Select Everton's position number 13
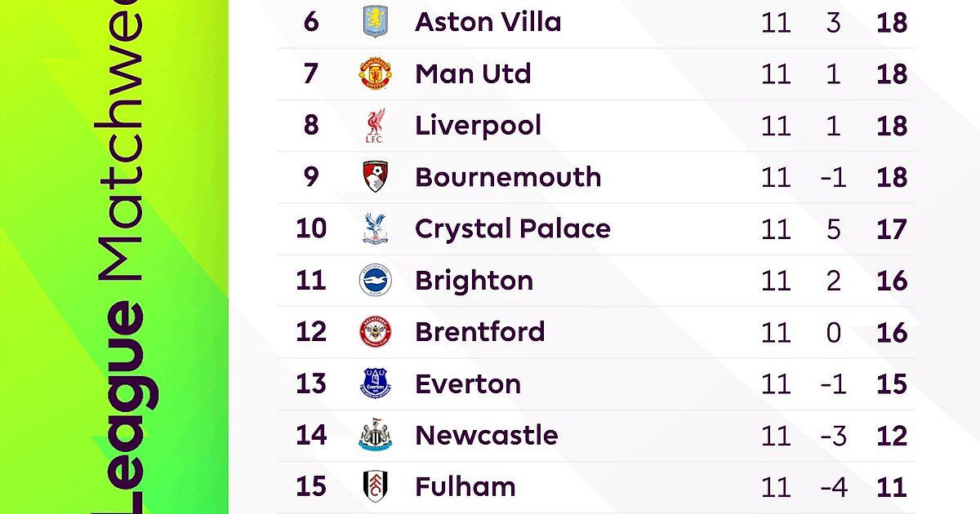Viewport: 980px width, 514px height. tap(310, 383)
